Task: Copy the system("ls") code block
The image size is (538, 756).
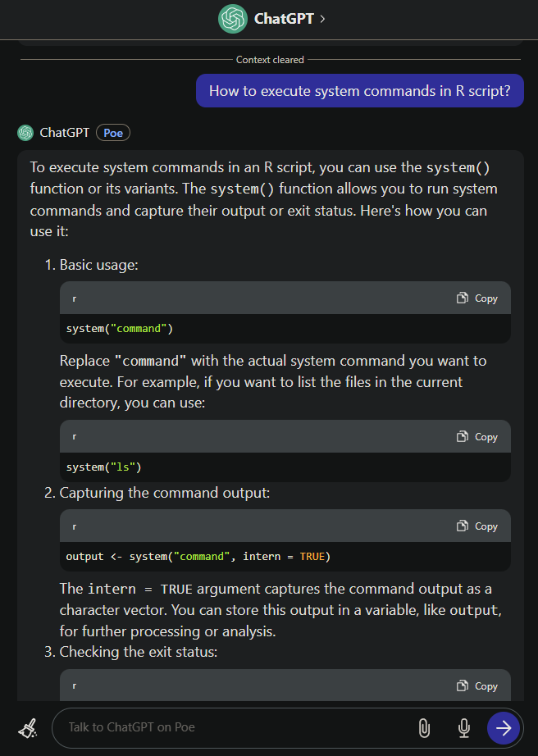Action: 477,437
